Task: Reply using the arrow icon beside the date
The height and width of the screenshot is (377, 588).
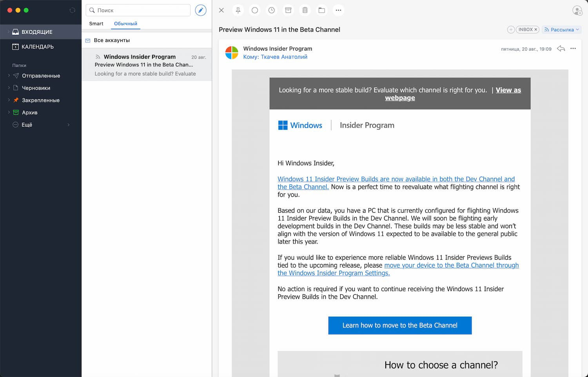Action: coord(561,49)
